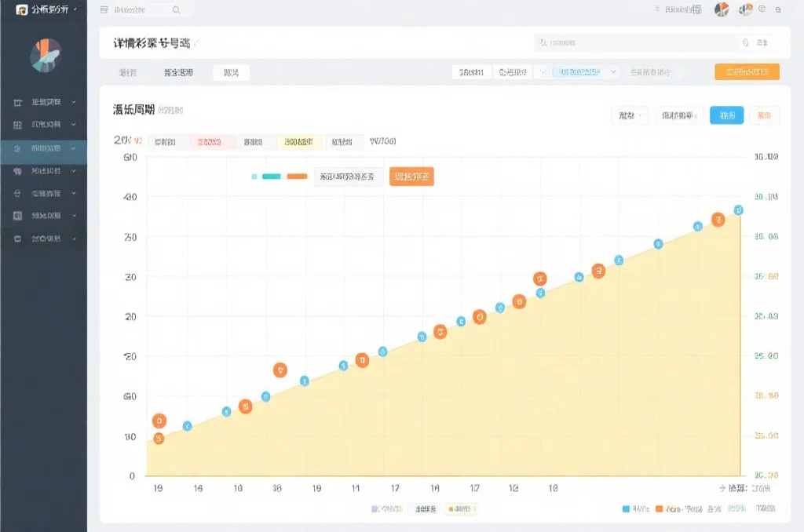Click the magnifier icon in the top bar
The width and height of the screenshot is (804, 532).
[176, 9]
